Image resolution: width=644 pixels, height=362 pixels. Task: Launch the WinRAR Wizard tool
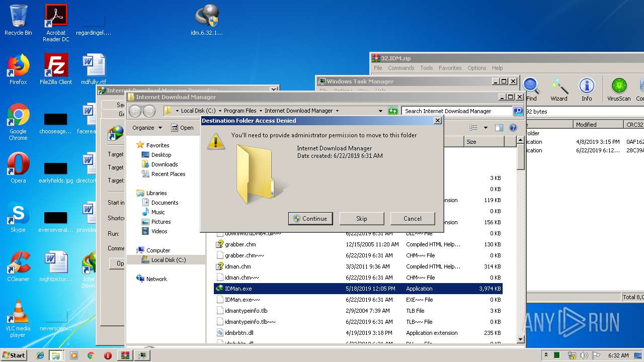coord(559,89)
